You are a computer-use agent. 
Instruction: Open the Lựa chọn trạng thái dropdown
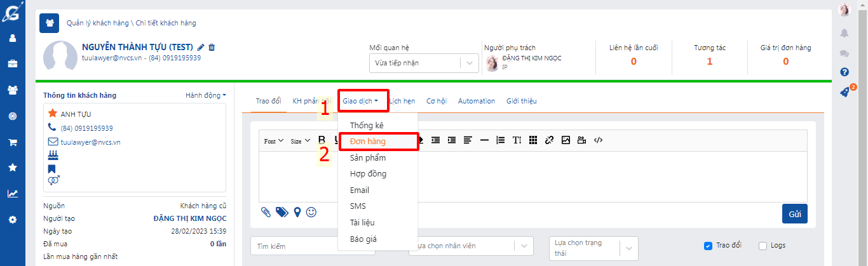coord(593,248)
